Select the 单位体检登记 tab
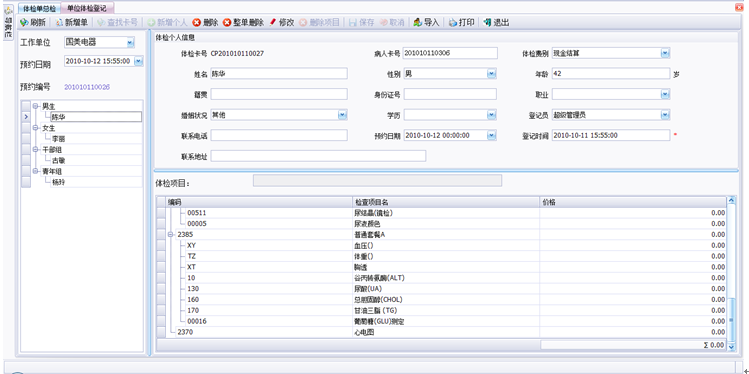Screen dimensions: 749x374 87,8
